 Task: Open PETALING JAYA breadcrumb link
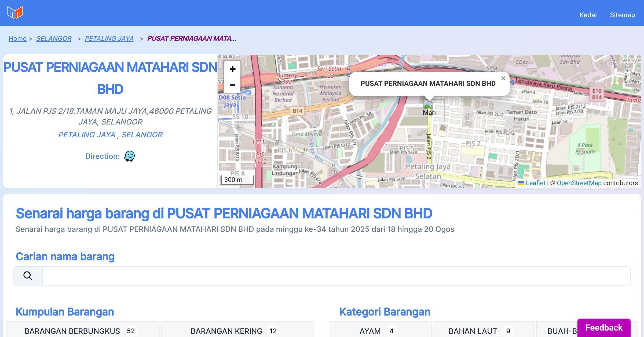coord(109,39)
